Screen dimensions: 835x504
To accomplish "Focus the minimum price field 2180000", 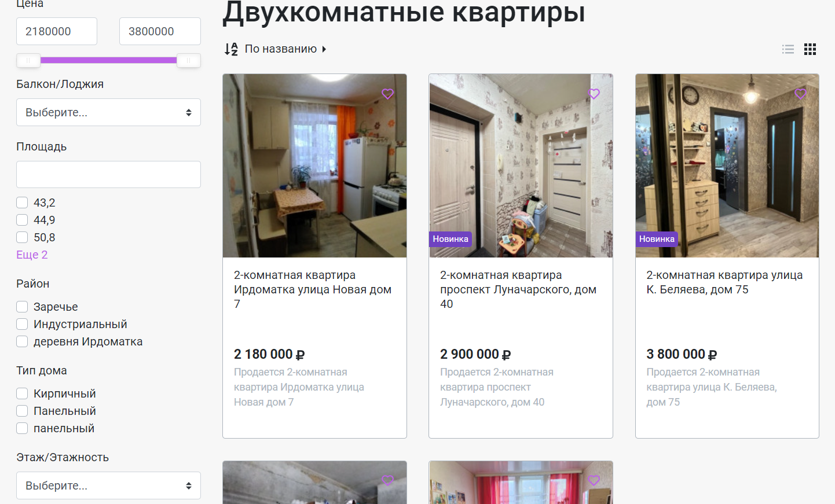I will pyautogui.click(x=57, y=31).
